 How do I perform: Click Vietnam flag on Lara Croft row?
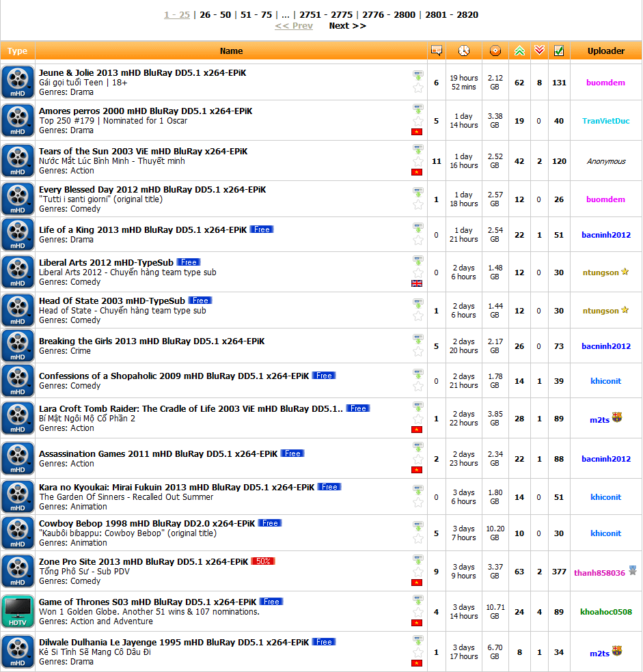click(417, 430)
